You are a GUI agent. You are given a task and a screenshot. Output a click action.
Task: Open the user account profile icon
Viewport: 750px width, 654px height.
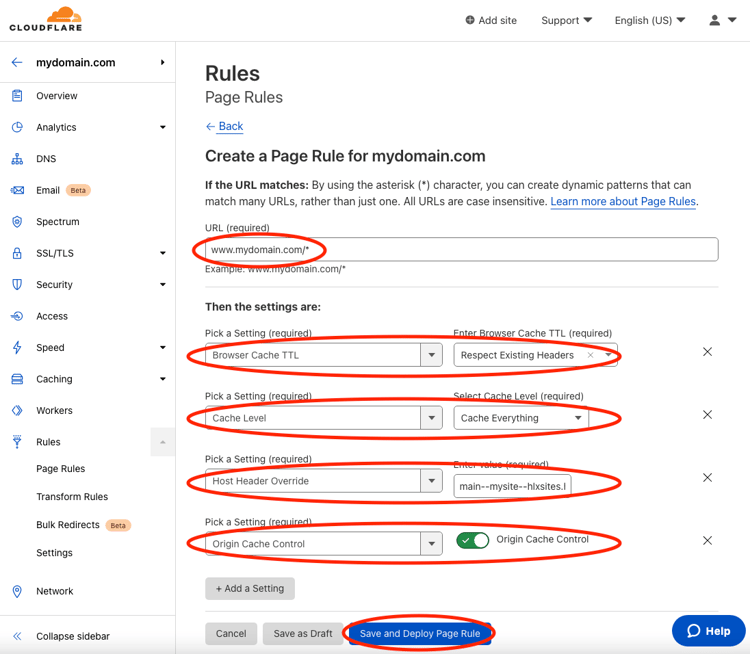tap(715, 20)
